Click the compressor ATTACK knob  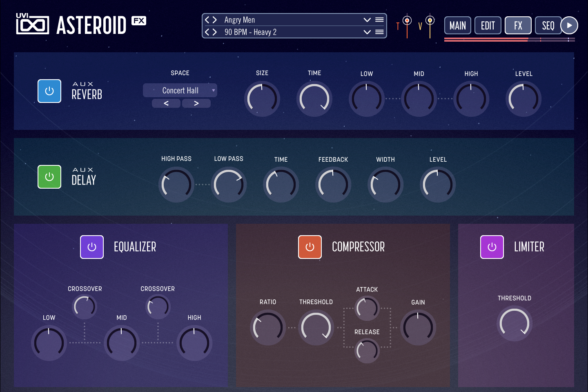[x=367, y=308]
